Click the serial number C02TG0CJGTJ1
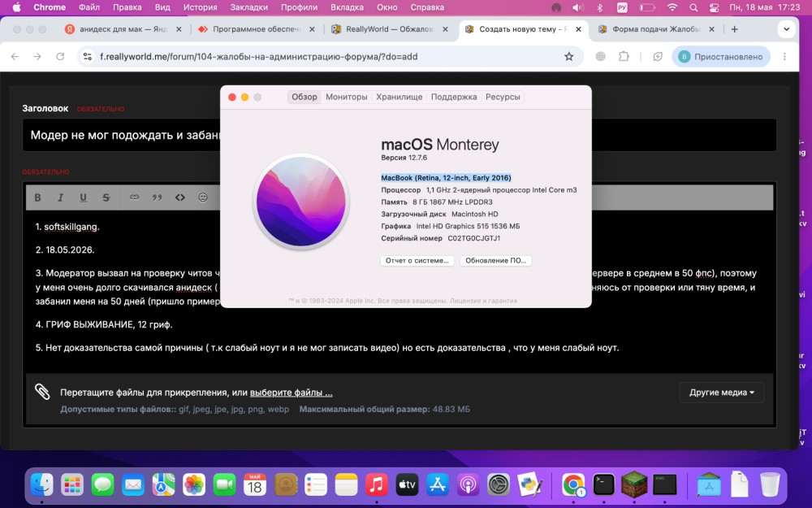Viewport: 812px width, 508px height. 474,238
